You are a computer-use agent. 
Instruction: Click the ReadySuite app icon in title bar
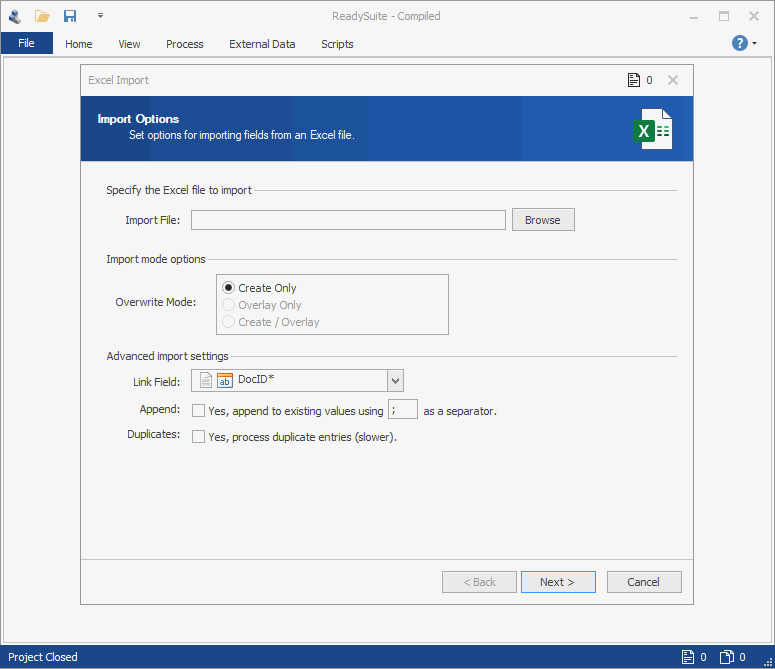[15, 16]
